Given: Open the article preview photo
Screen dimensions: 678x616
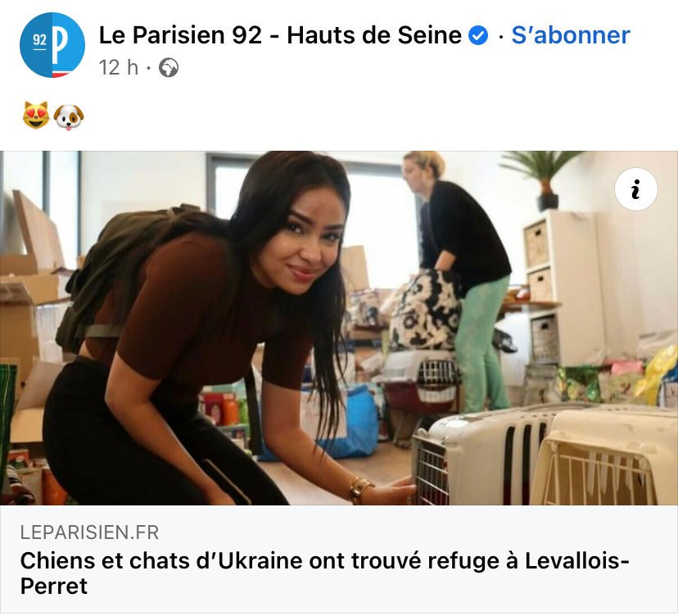Looking at the screenshot, I should point(339,328).
